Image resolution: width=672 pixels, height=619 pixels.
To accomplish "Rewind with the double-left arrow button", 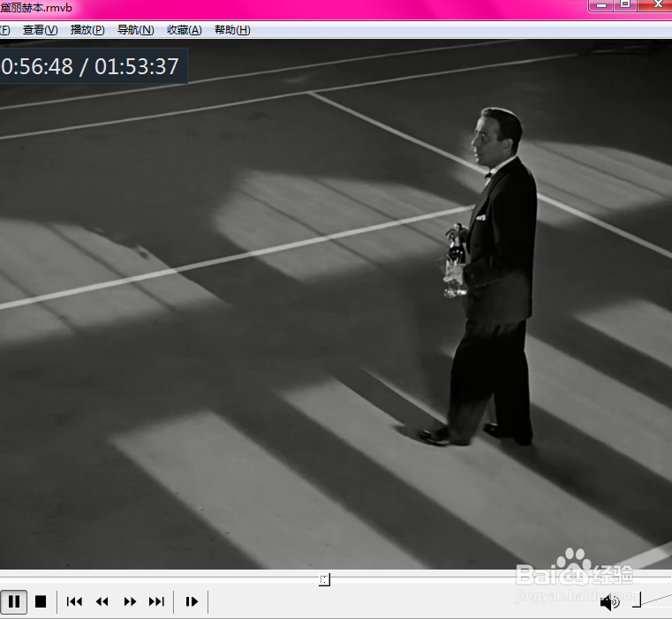I will pos(102,601).
